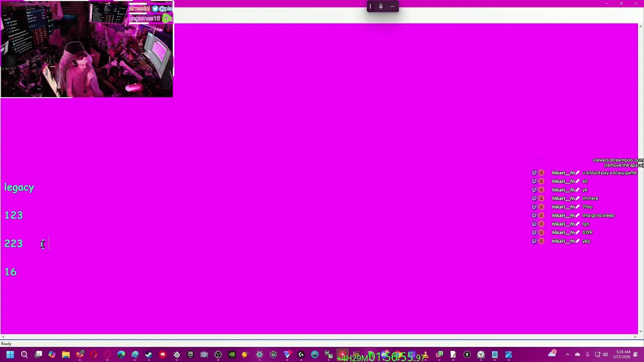This screenshot has width=644, height=362.
Task: Click the number "223" in the document
Action: coord(14,243)
